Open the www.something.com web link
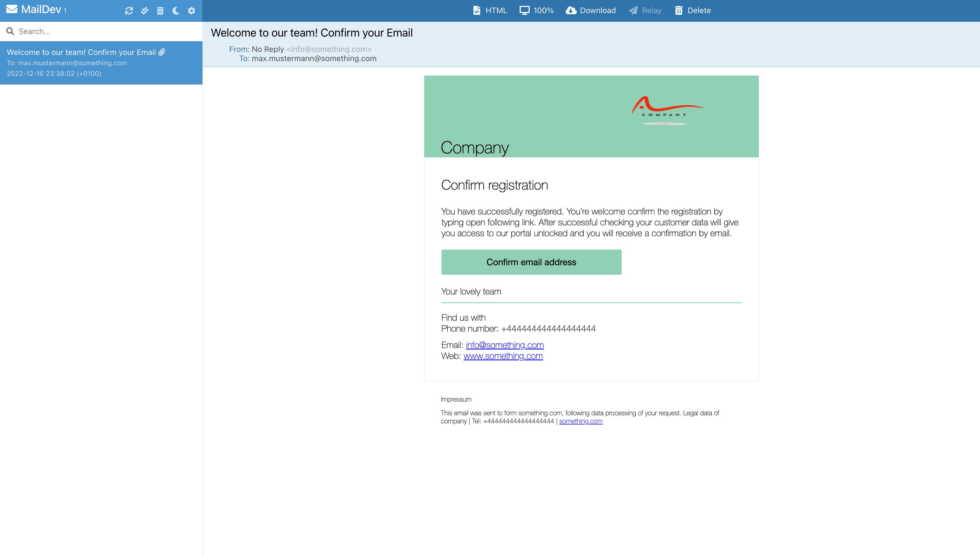This screenshot has height=555, width=980. (x=503, y=356)
